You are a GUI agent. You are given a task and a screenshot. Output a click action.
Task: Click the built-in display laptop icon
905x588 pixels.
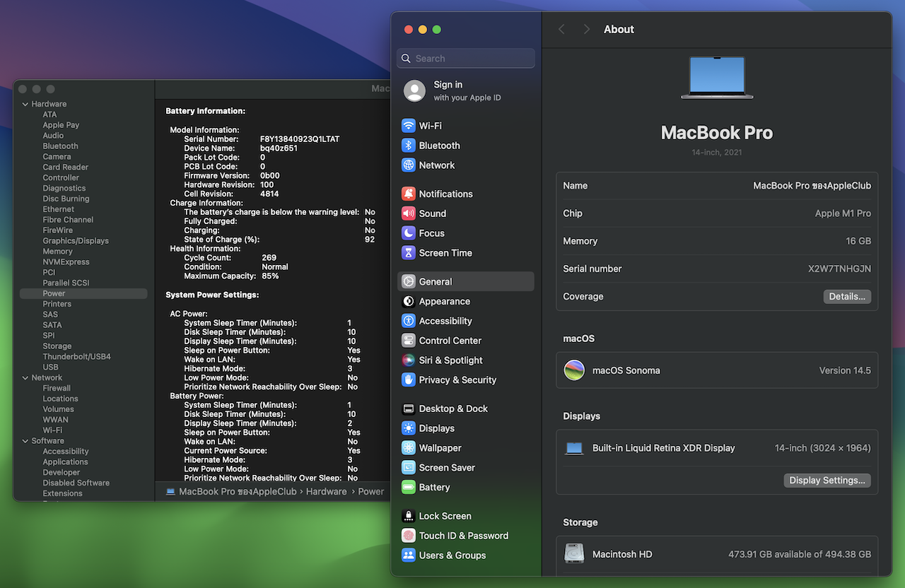tap(574, 448)
